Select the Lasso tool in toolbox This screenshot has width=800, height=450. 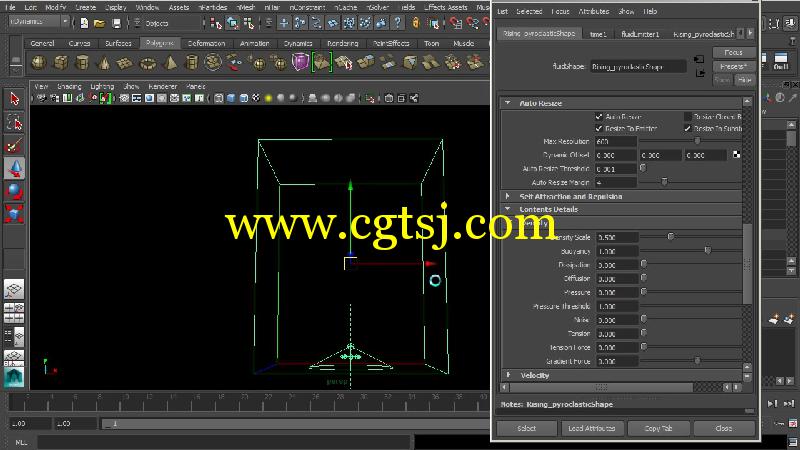tap(14, 122)
